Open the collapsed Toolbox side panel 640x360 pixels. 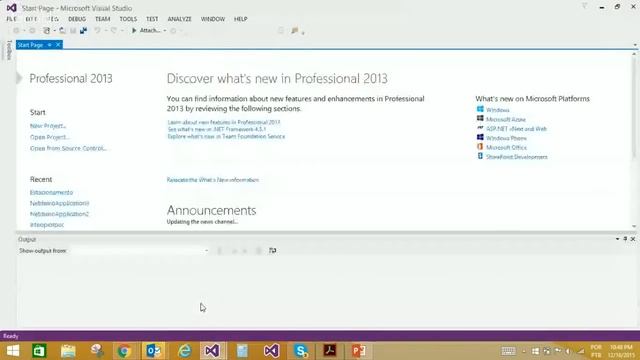[9, 50]
